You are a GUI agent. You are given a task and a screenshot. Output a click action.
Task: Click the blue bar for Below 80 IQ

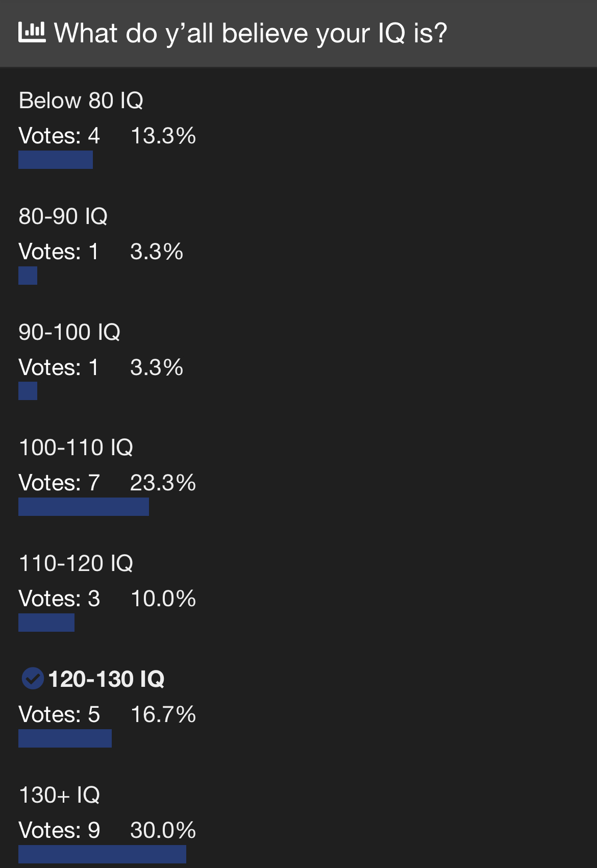(x=56, y=160)
